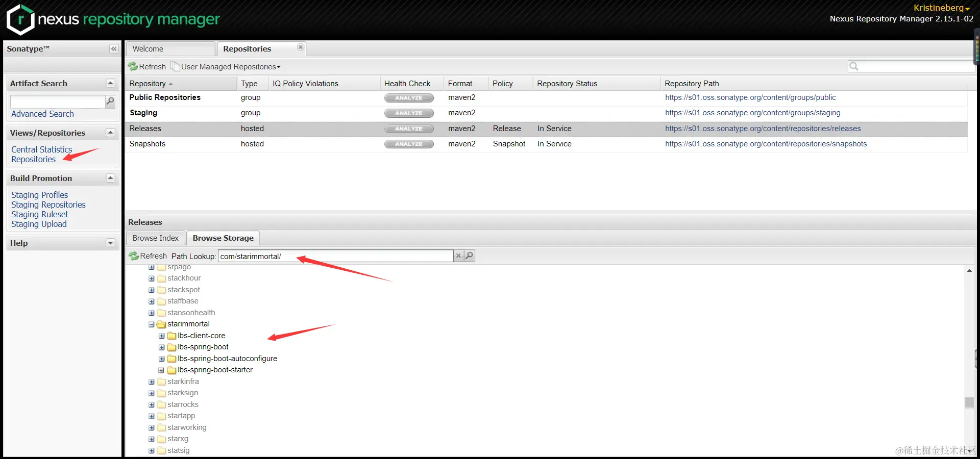
Task: Focus the Artifact Search input field
Action: 58,101
